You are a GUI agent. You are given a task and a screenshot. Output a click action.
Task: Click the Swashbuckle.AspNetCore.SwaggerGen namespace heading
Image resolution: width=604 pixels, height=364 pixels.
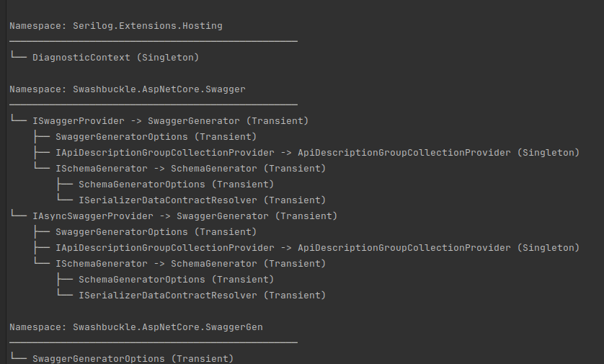coord(136,327)
